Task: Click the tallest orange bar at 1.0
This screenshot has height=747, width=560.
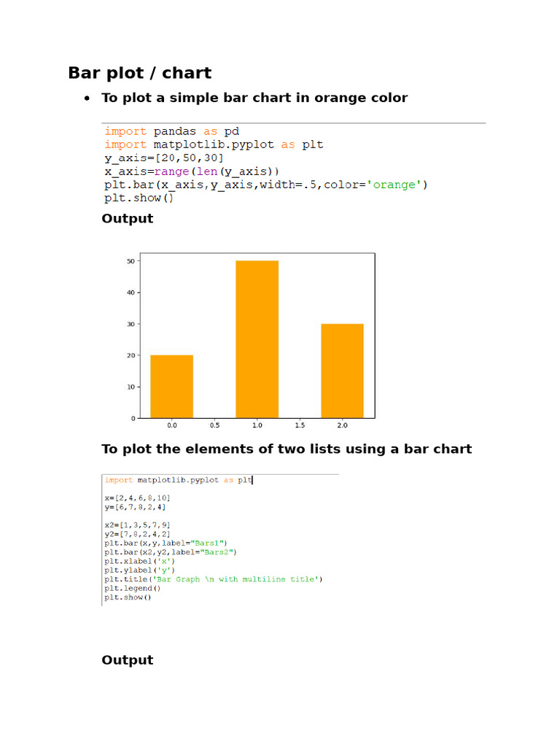Action: point(257,339)
